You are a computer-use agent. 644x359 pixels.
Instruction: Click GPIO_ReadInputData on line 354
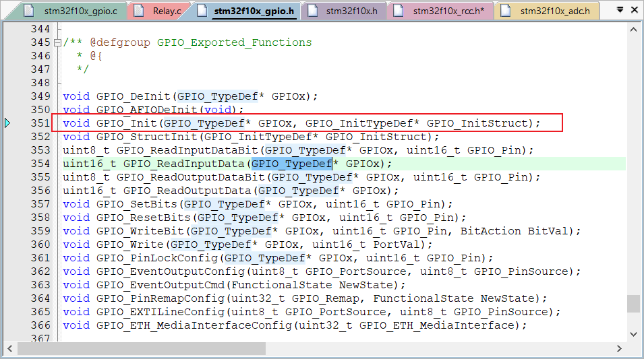pos(183,164)
